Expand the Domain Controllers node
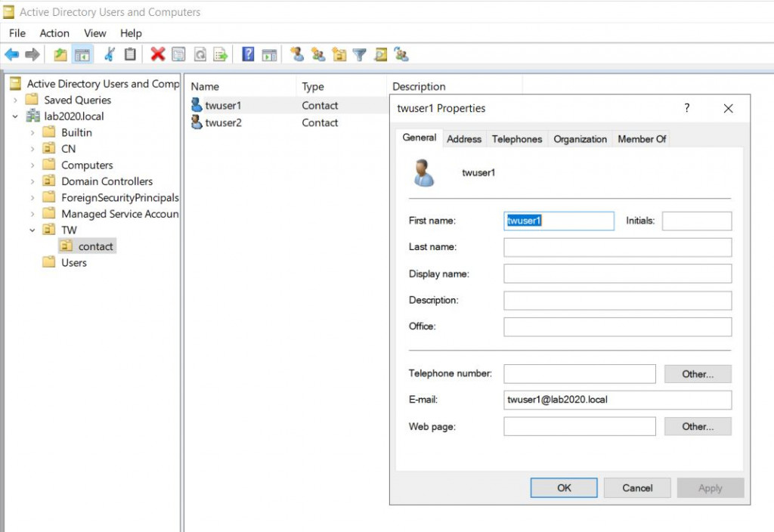The width and height of the screenshot is (774, 532). click(33, 181)
